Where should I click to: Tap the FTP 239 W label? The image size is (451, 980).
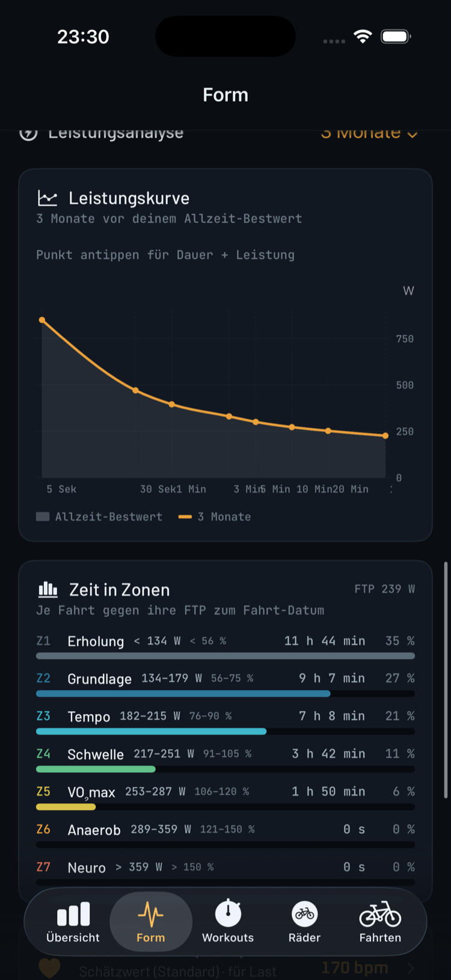(384, 589)
